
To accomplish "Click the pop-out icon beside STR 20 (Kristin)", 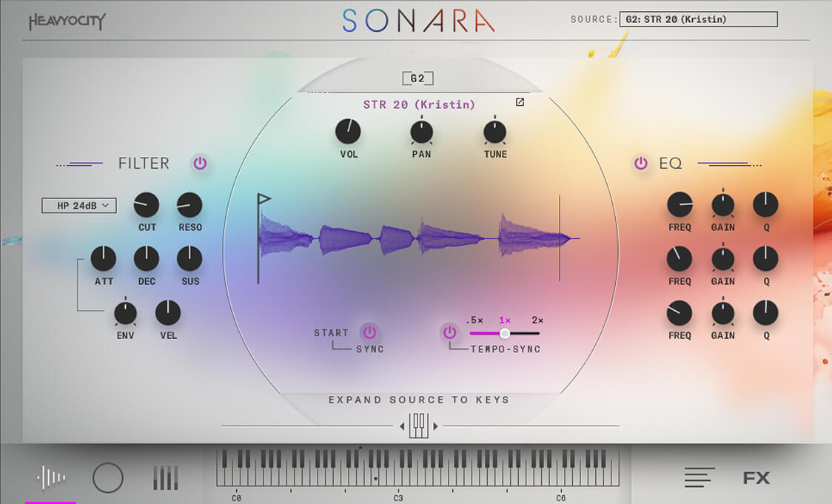I will (520, 102).
